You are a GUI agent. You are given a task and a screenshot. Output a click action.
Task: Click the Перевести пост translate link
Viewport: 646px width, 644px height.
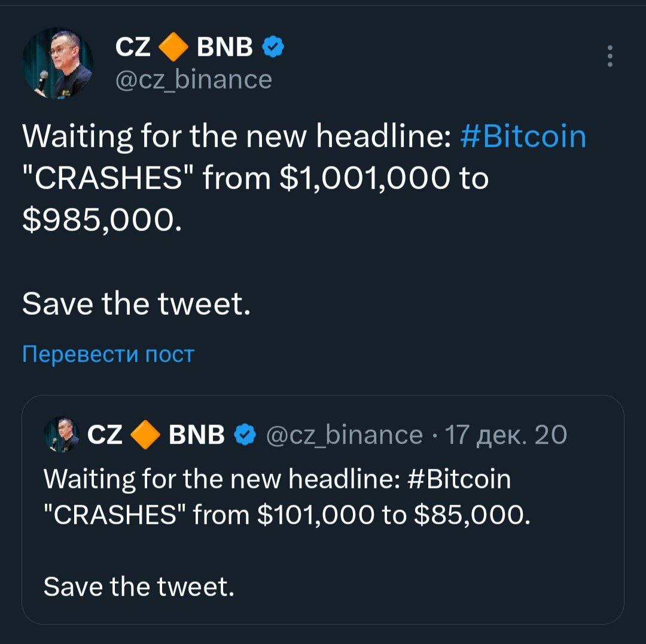[108, 354]
